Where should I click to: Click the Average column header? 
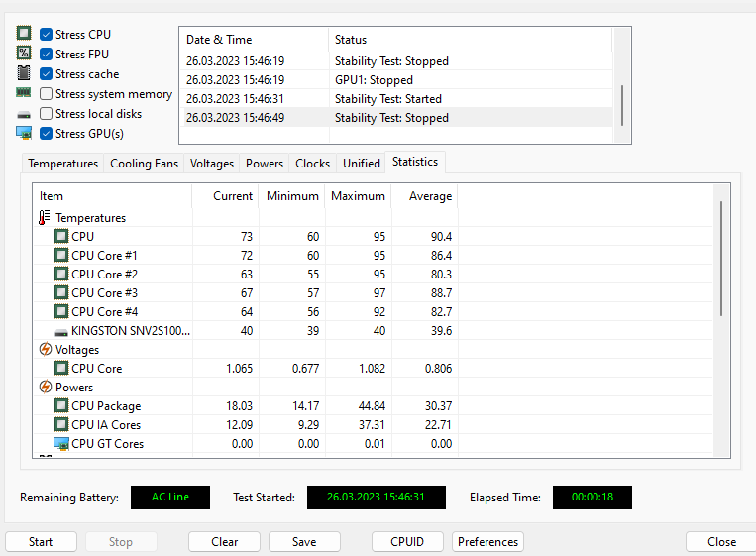[x=424, y=196]
